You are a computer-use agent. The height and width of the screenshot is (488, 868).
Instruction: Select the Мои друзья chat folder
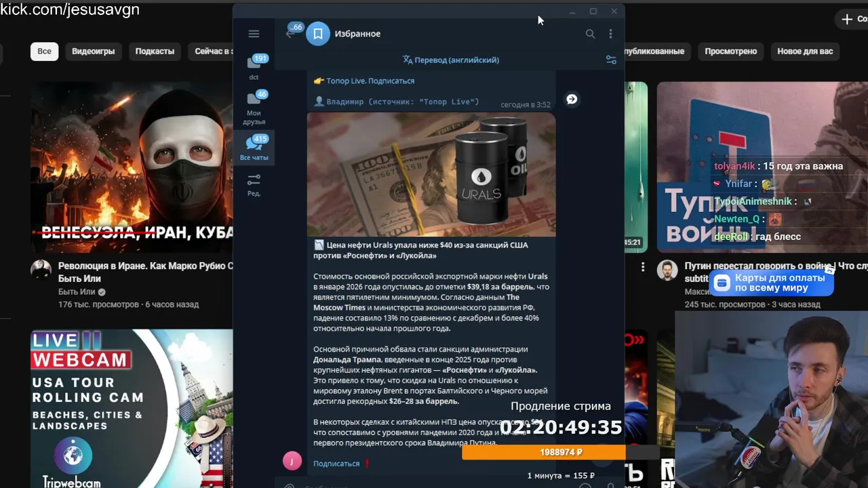tap(254, 108)
